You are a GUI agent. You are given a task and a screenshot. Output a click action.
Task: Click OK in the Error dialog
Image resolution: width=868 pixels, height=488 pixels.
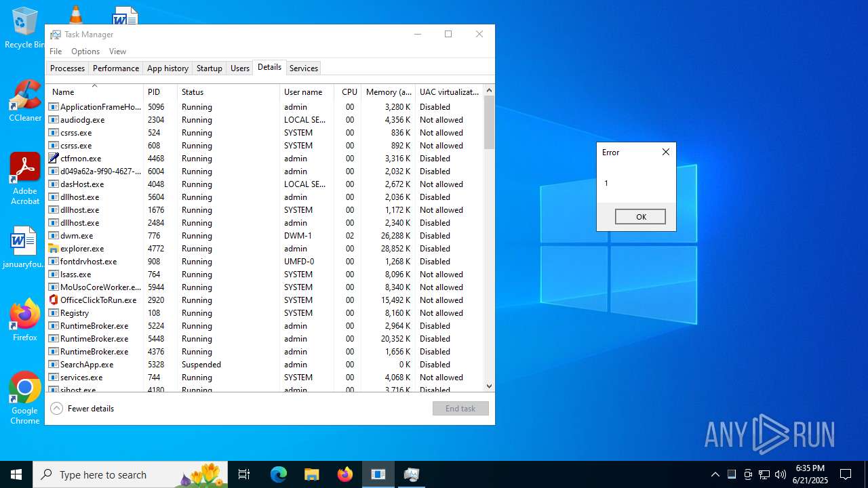(x=640, y=217)
